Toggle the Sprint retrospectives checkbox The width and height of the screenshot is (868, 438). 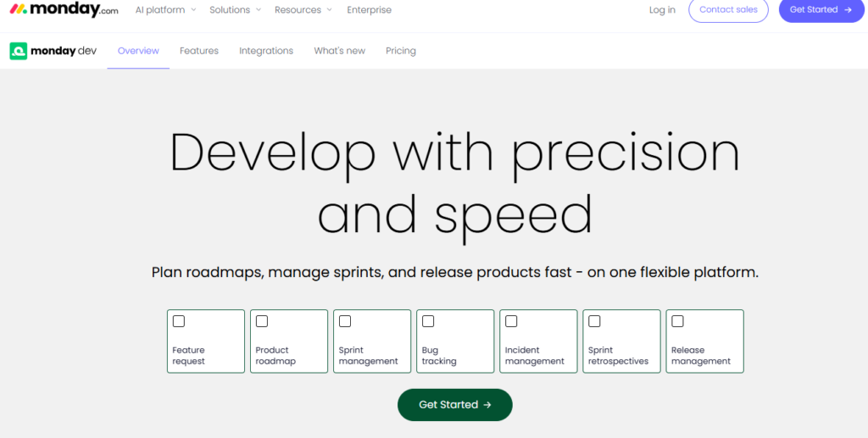point(594,321)
